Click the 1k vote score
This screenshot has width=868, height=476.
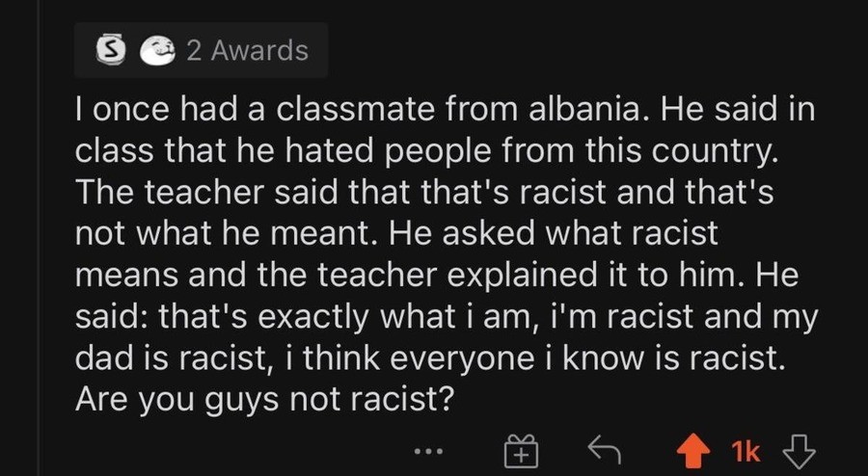745,449
